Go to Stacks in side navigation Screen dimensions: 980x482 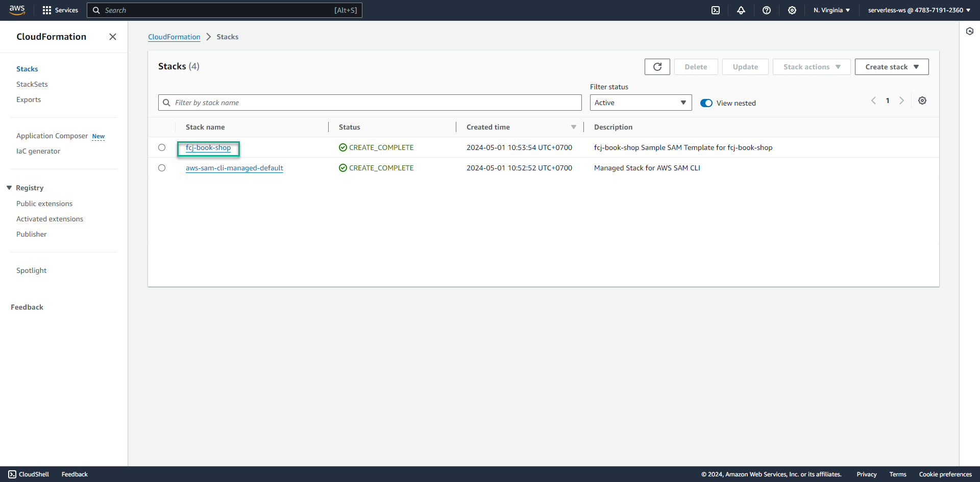(x=27, y=69)
